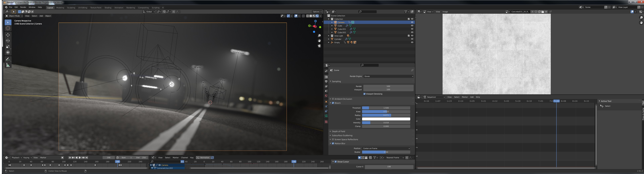Switch to the UV Editing workspace tab
This screenshot has height=174, width=644.
[83, 8]
